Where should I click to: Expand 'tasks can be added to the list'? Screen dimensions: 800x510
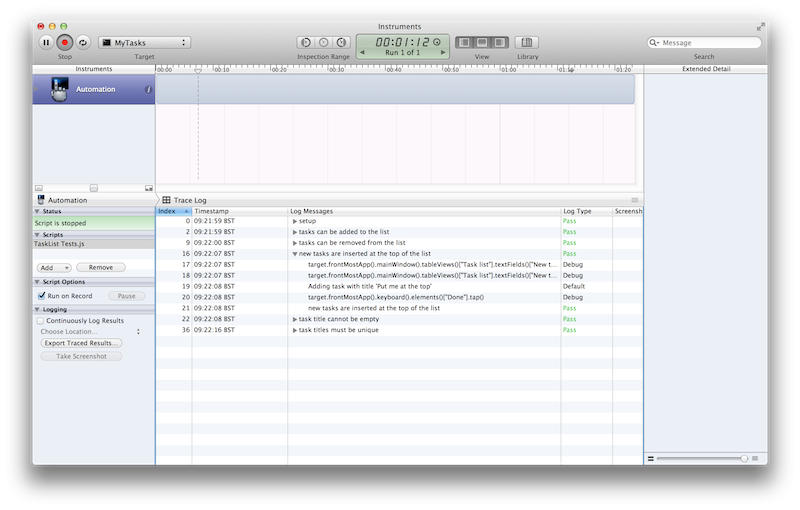pos(294,232)
